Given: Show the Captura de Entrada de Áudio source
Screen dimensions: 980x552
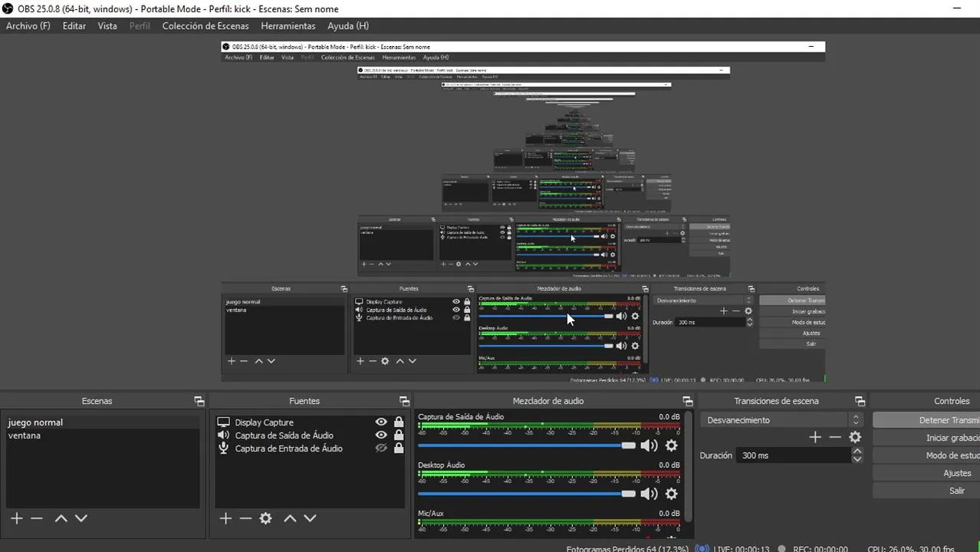Looking at the screenshot, I should pos(381,449).
